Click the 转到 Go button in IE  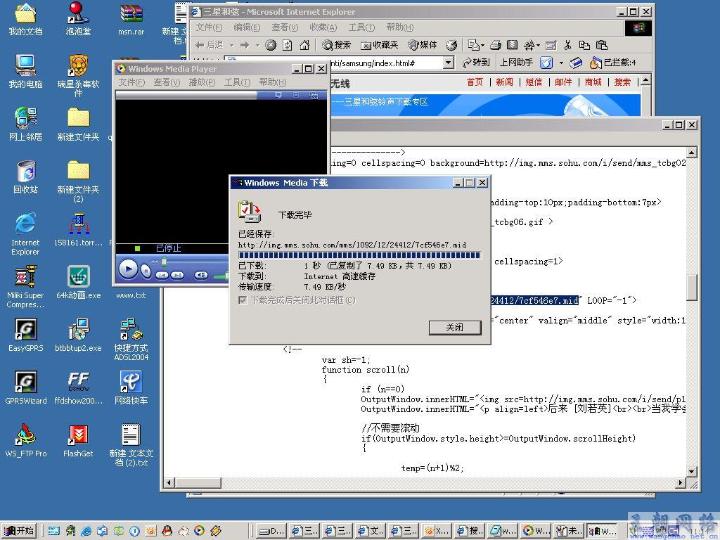[476, 62]
